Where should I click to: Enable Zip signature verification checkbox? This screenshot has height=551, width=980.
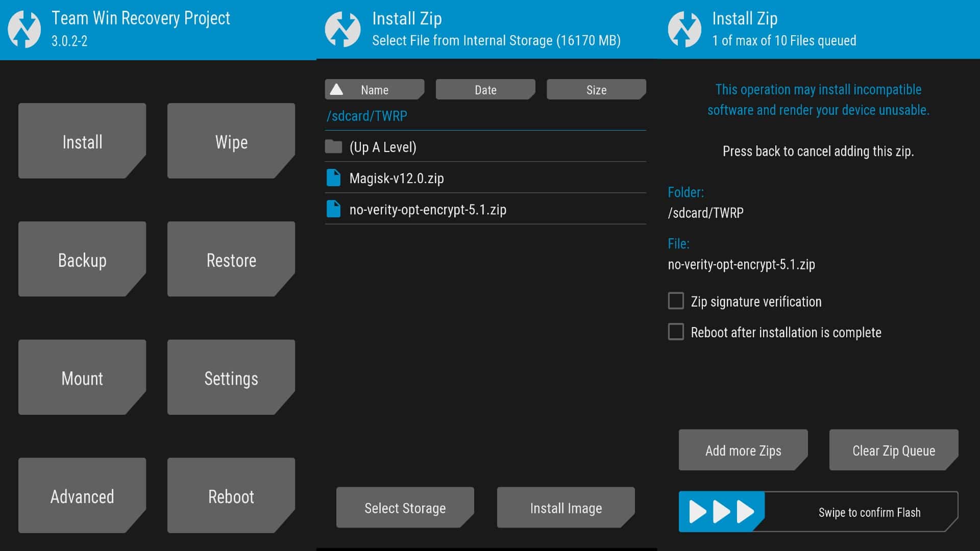674,302
